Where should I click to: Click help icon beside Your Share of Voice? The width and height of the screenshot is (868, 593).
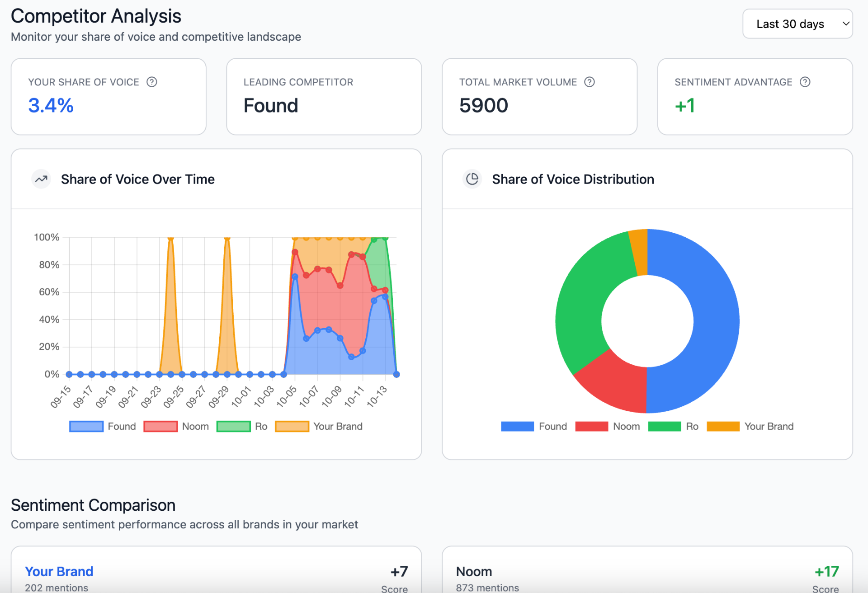click(152, 82)
